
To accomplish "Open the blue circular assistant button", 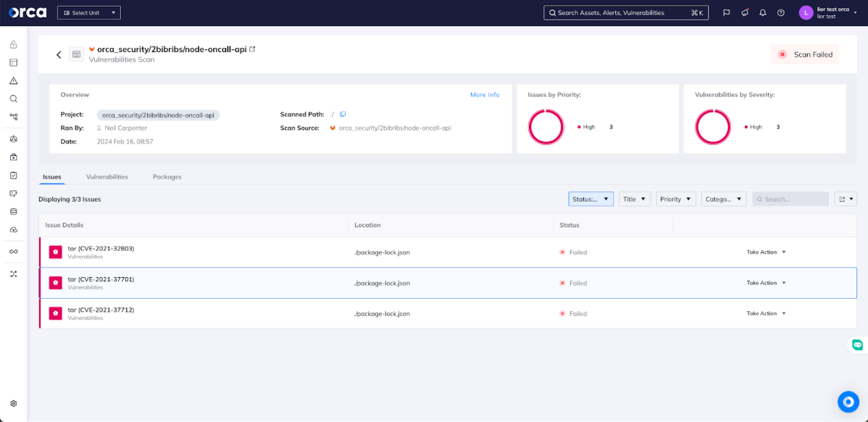I will 848,402.
